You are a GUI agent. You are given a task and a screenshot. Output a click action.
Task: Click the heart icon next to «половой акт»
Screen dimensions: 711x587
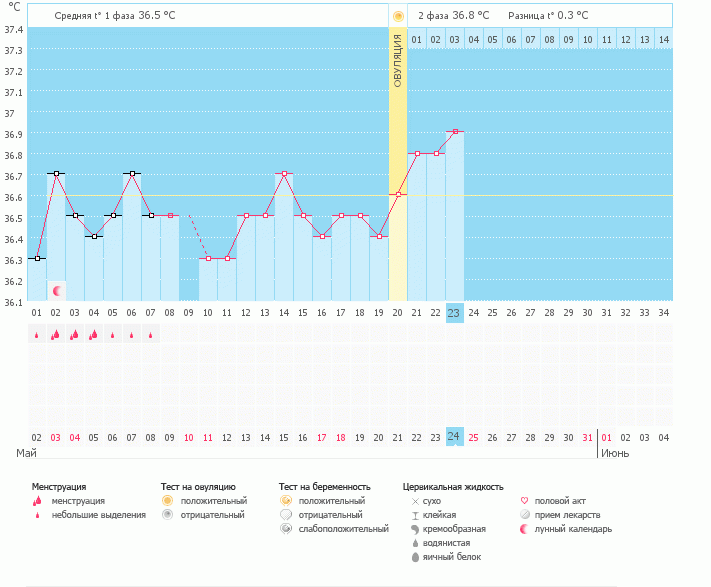click(525, 501)
